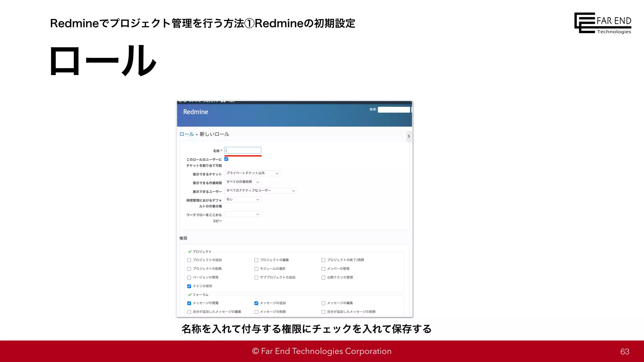
Task: Click the © Far End Technologies Corporation footer
Action: click(x=322, y=351)
